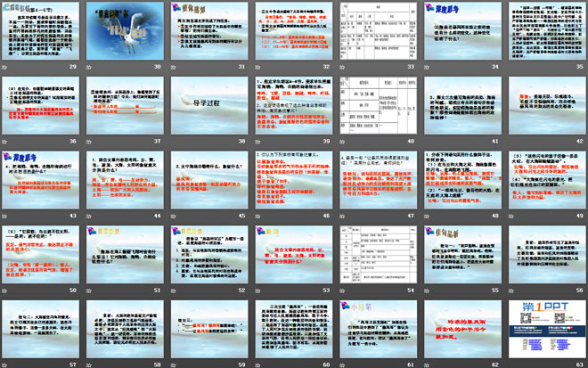Select slide 56 thumbnail
Screen dimensions: 588x368
tap(547, 254)
